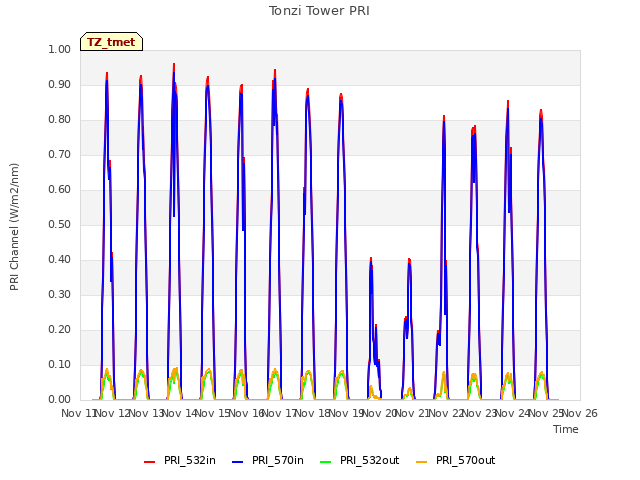
Task: Click the Nov 18 x-axis date label
Action: point(314,413)
